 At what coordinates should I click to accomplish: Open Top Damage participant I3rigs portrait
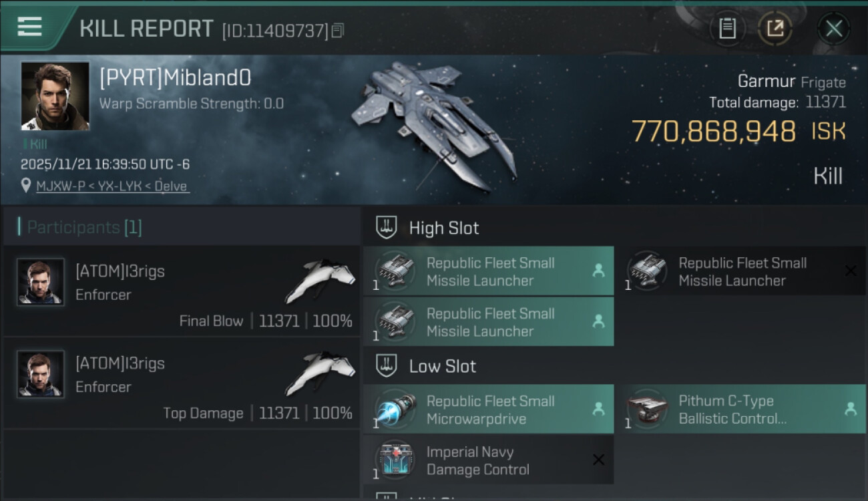(x=41, y=374)
